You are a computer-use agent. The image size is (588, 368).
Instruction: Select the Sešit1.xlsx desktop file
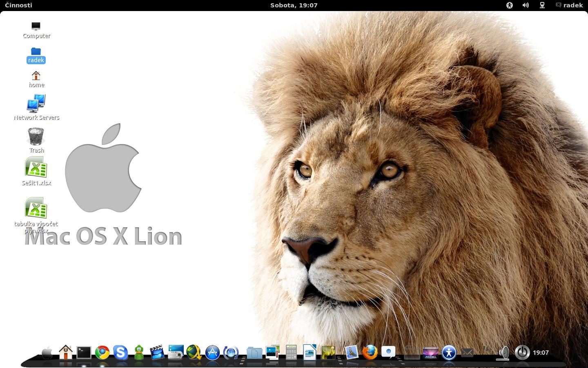pos(36,168)
